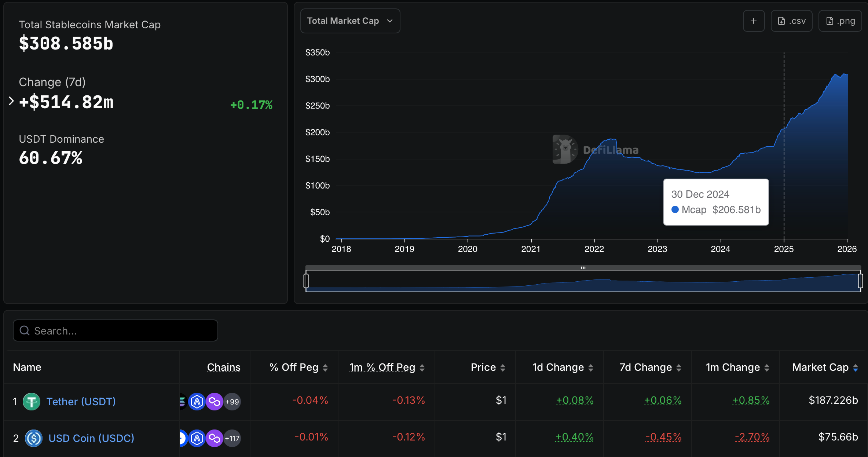This screenshot has height=457, width=868.
Task: Click the USD Coin logo icon
Action: [34, 438]
